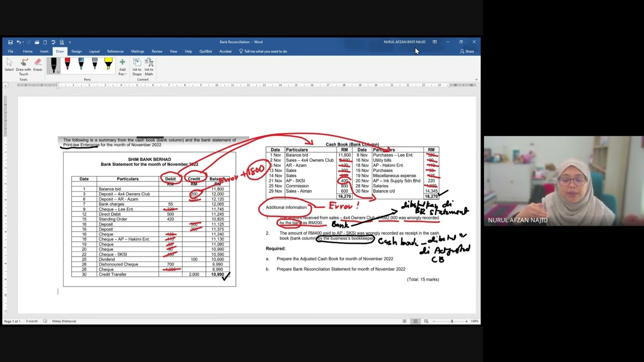Viewport: 644px width, 362px height.
Task: Undo the last action
Action: pos(19,42)
